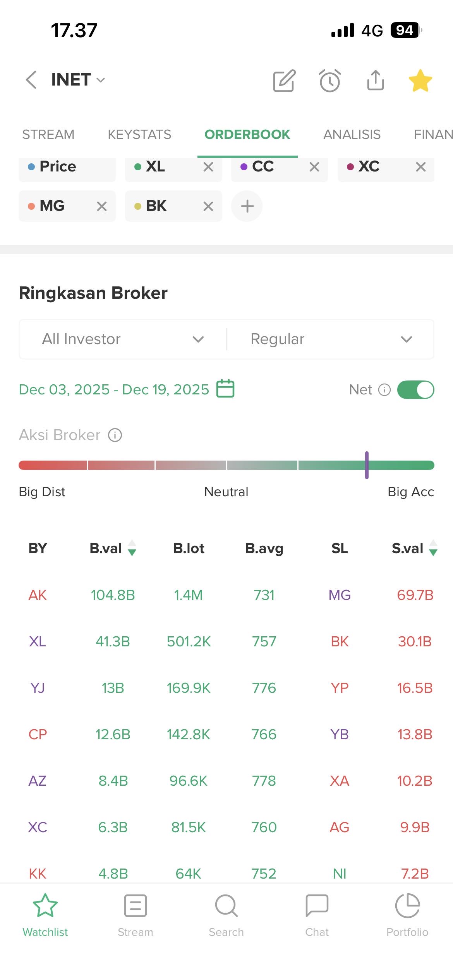Set a price alert with alarm icon
Viewport: 453px width, 980px height.
(x=330, y=81)
